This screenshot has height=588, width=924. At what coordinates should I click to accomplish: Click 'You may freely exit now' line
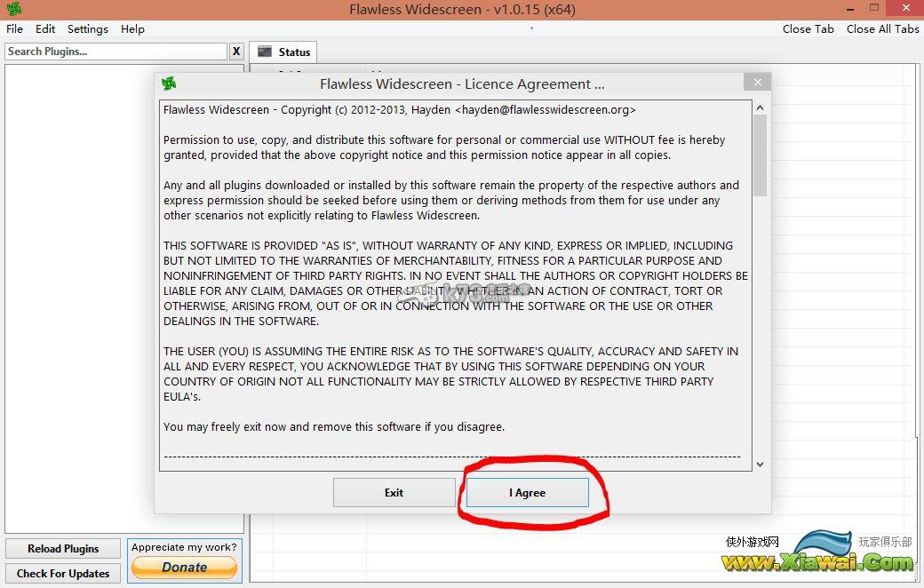coord(333,426)
